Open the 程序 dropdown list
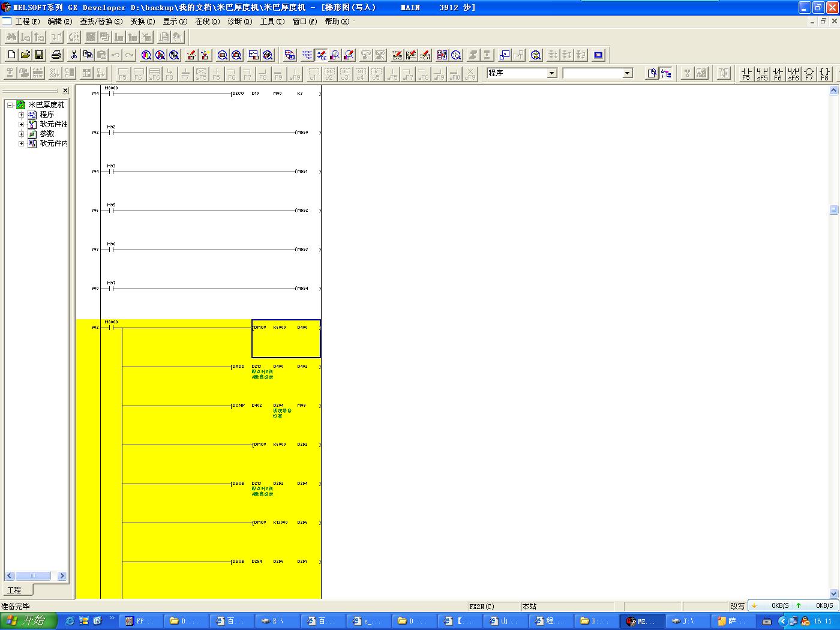 tap(551, 73)
